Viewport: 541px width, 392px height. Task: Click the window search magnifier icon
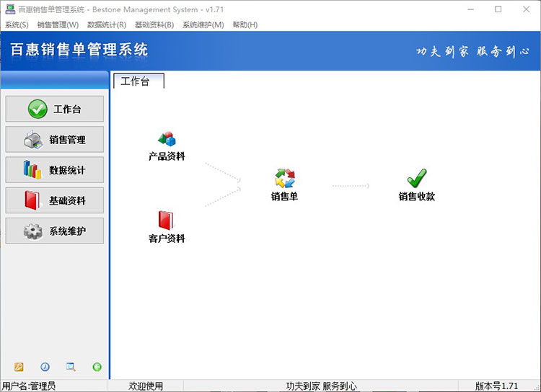tap(71, 367)
